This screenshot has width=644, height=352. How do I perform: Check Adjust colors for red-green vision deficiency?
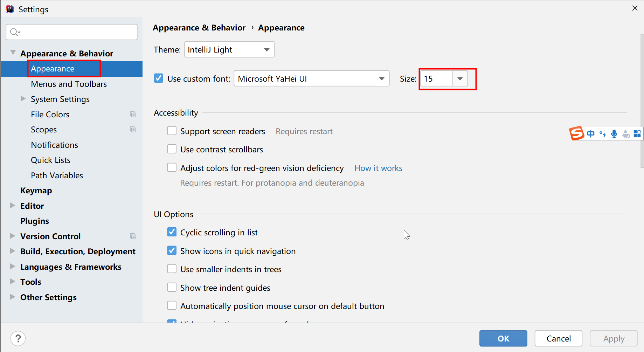point(172,168)
